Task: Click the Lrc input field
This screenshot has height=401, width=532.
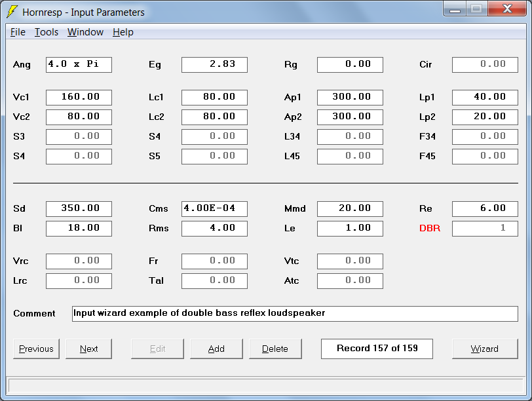Action: tap(79, 281)
